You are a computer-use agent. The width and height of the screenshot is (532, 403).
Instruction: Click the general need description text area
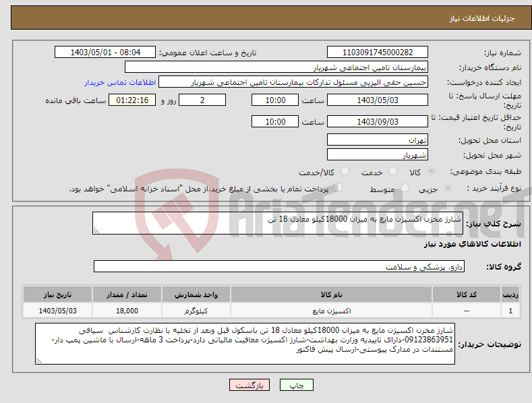(x=278, y=223)
